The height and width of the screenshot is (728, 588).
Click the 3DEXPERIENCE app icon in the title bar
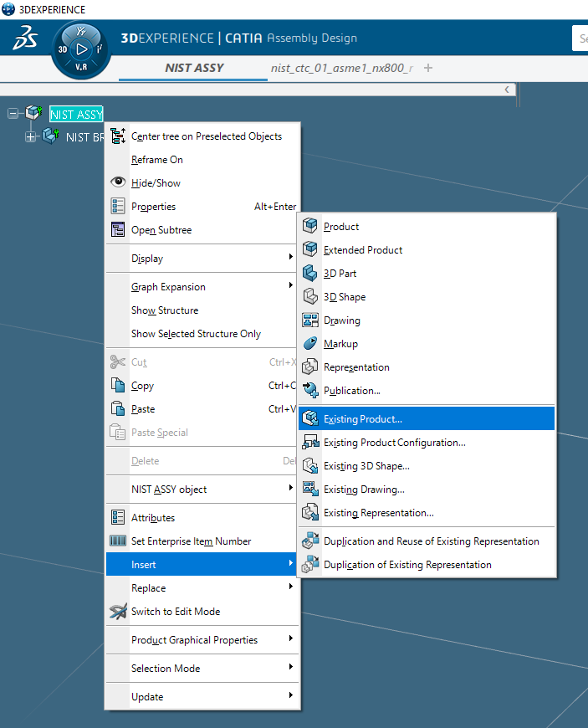(x=8, y=9)
